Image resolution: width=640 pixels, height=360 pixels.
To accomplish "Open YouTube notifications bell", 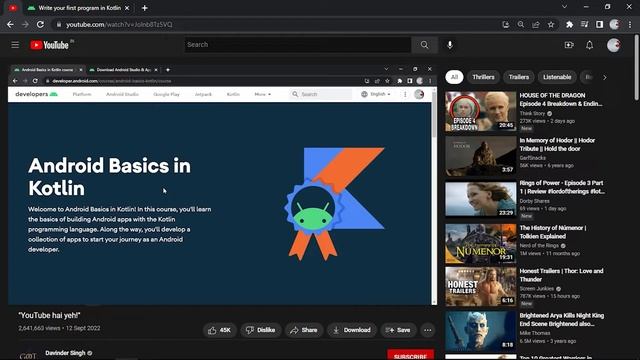I will [589, 45].
